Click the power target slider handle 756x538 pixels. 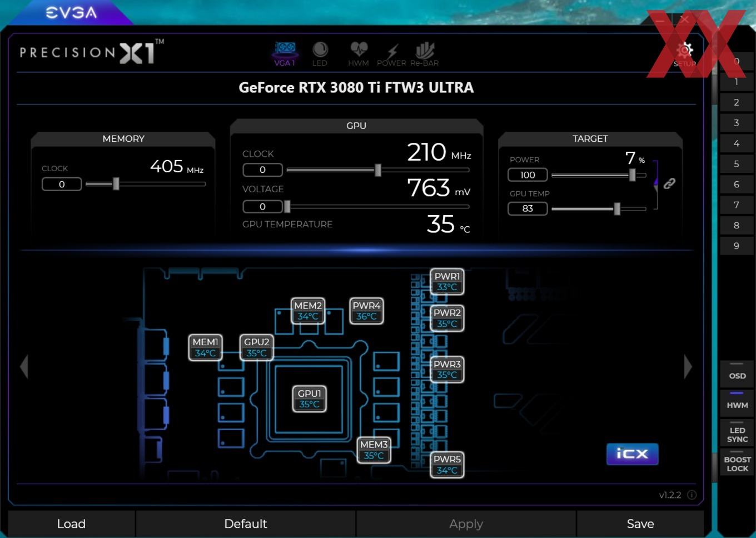coord(632,175)
